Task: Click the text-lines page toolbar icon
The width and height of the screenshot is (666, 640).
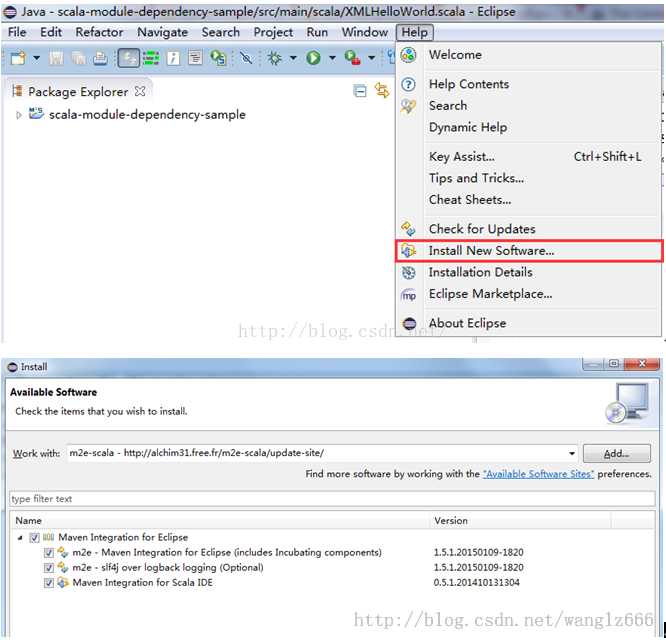Action: coord(195,58)
